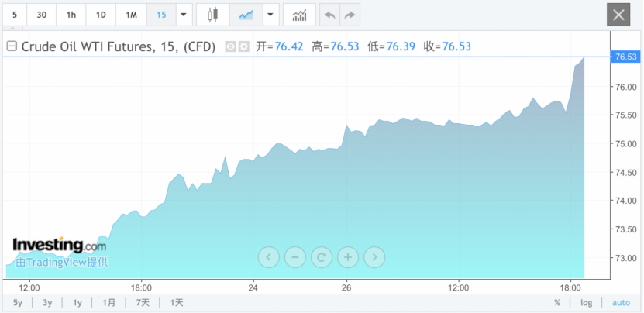Select the 5 minute interval

tap(15, 15)
